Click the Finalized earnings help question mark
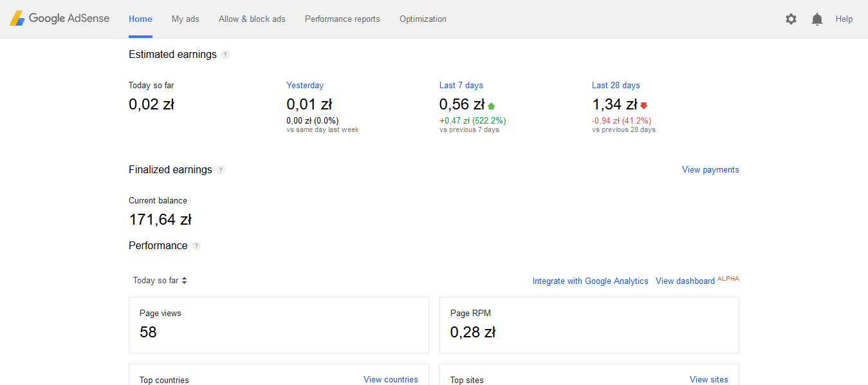Viewport: 868px width, 385px height. click(221, 170)
